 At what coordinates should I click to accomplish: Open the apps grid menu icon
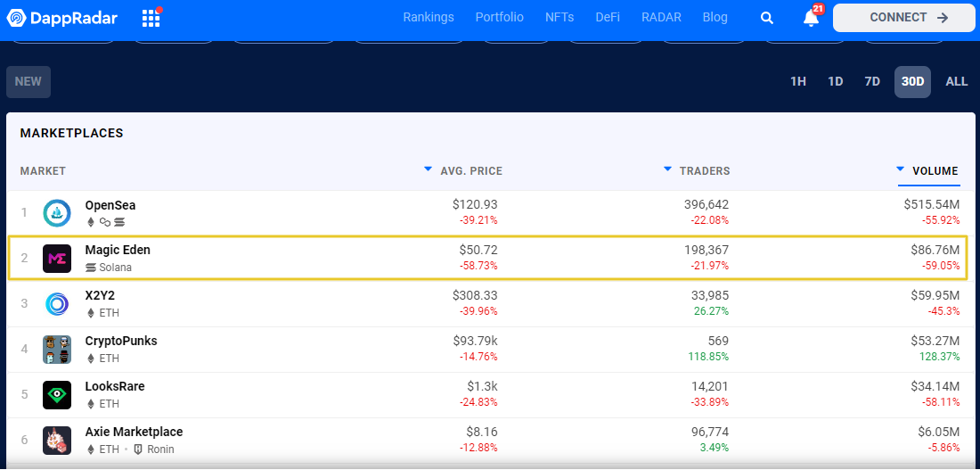click(151, 18)
